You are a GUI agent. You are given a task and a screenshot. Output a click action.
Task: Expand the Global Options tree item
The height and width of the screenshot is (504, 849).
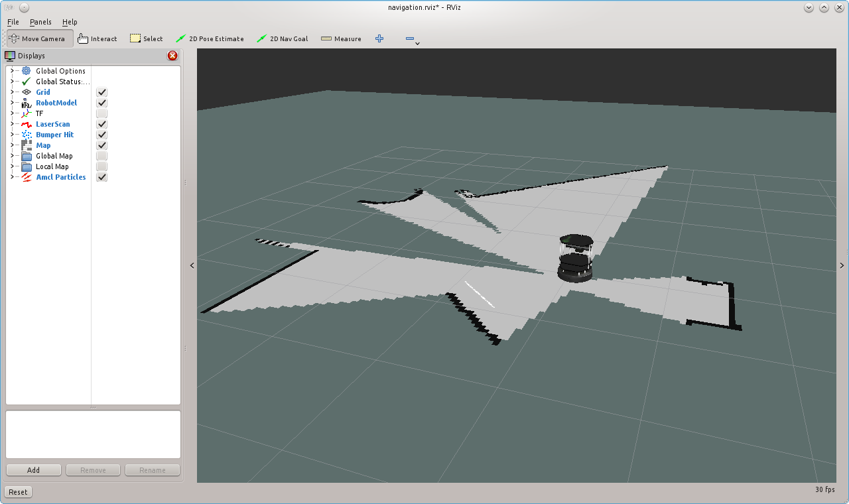12,71
